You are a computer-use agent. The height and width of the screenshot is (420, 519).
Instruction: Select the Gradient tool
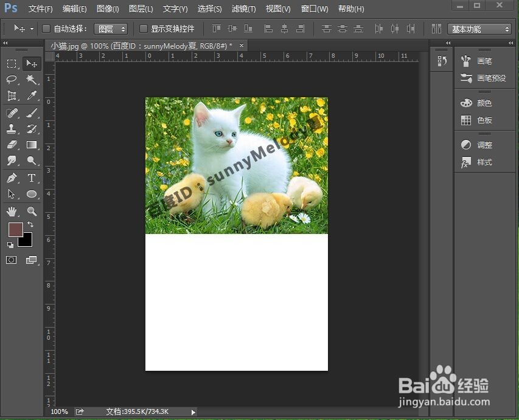[x=32, y=145]
